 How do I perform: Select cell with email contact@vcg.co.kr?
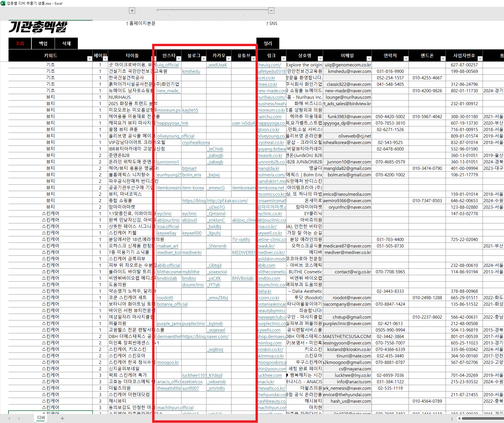[x=347, y=272]
